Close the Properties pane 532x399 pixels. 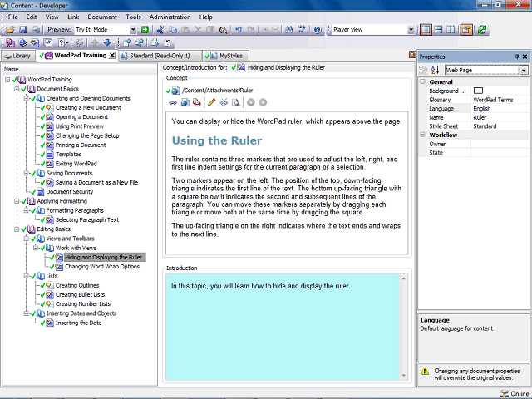[x=525, y=57]
